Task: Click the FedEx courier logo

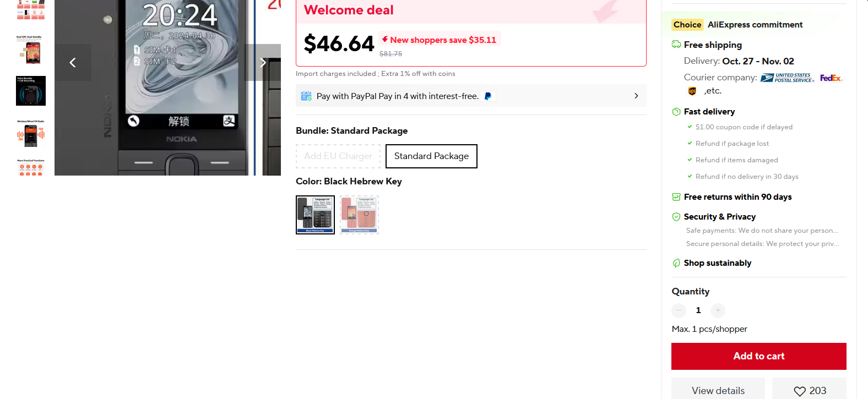Action: pyautogui.click(x=831, y=78)
